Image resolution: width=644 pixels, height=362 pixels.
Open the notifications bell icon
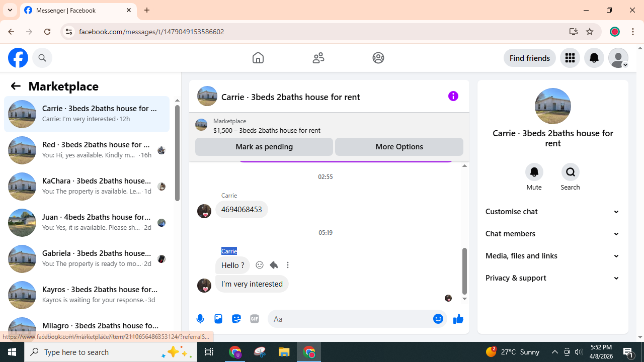[x=594, y=58]
